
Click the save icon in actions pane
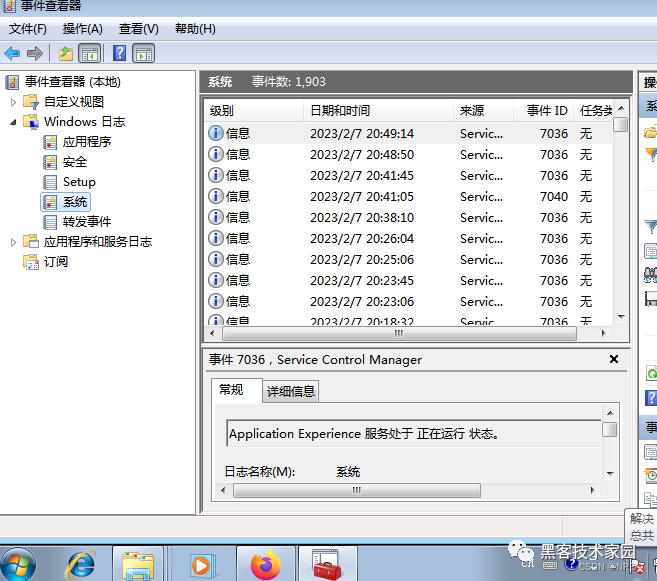[x=651, y=299]
